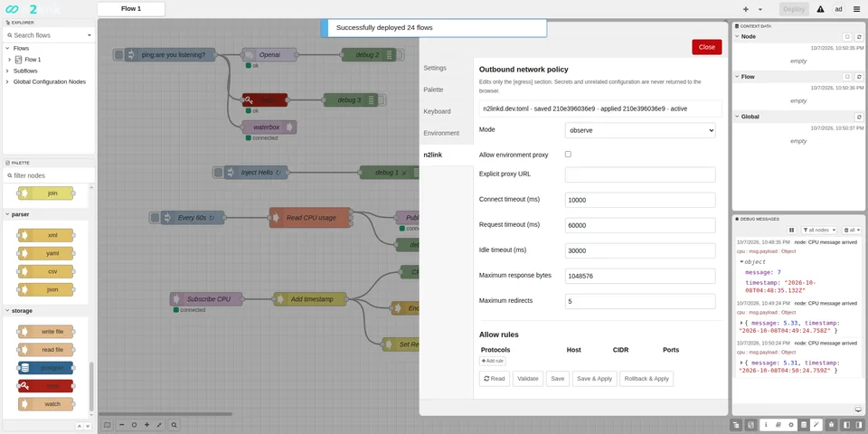Open the Settings tab
The height and width of the screenshot is (434, 868).
(x=446, y=68)
